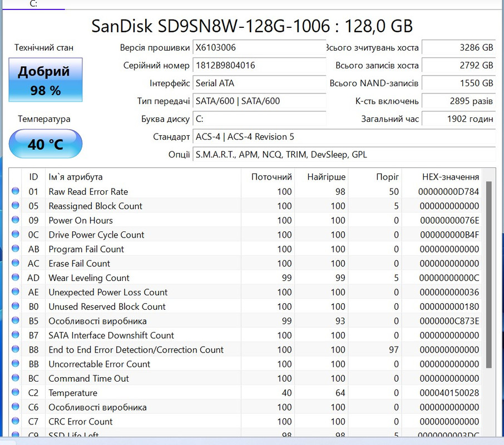This screenshot has width=504, height=445.
Task: Click the SanDisk SD9SN8W-128G-1006 drive title
Action: pyautogui.click(x=252, y=26)
